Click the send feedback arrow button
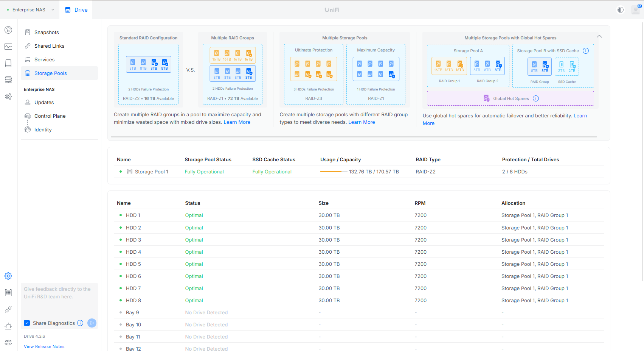This screenshot has height=351, width=644. pos(92,323)
